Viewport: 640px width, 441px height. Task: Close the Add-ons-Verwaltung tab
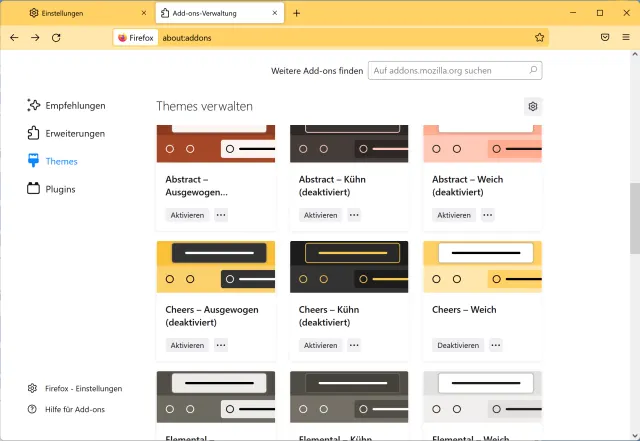(x=275, y=13)
